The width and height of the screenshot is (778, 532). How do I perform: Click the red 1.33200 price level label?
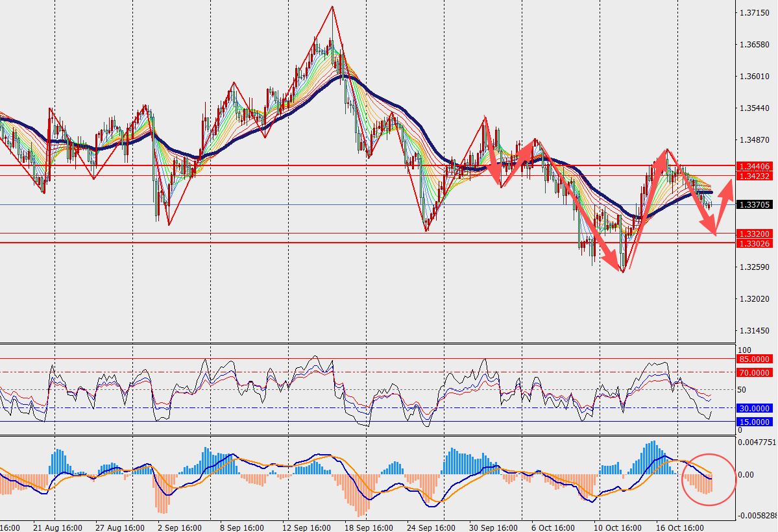754,234
